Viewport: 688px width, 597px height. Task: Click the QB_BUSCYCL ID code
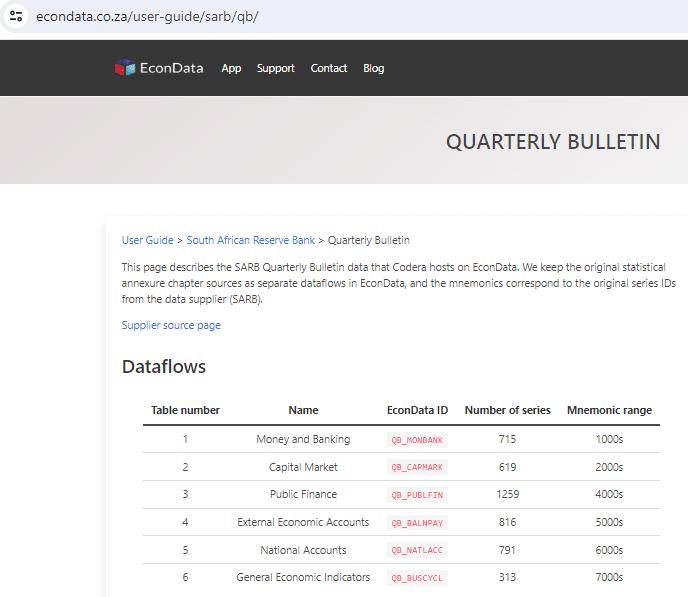pyautogui.click(x=417, y=578)
